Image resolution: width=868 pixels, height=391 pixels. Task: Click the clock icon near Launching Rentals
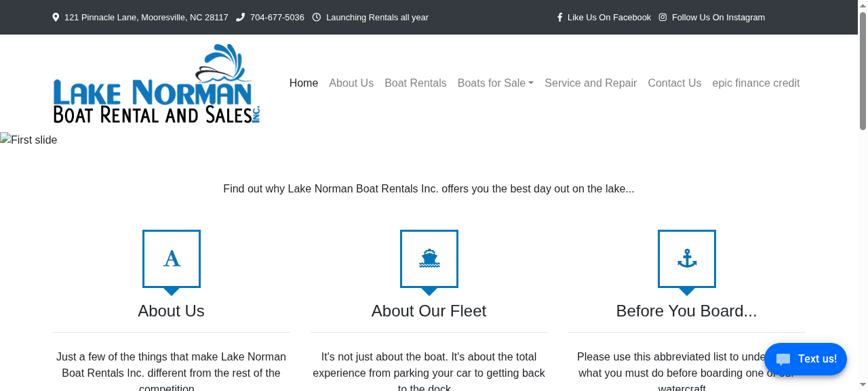pos(317,18)
